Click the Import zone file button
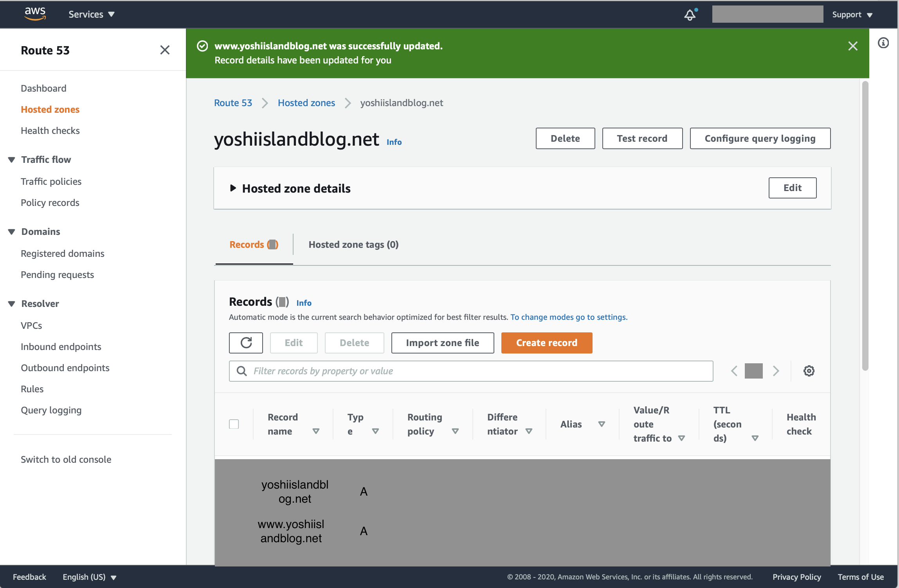The image size is (899, 588). pos(443,343)
